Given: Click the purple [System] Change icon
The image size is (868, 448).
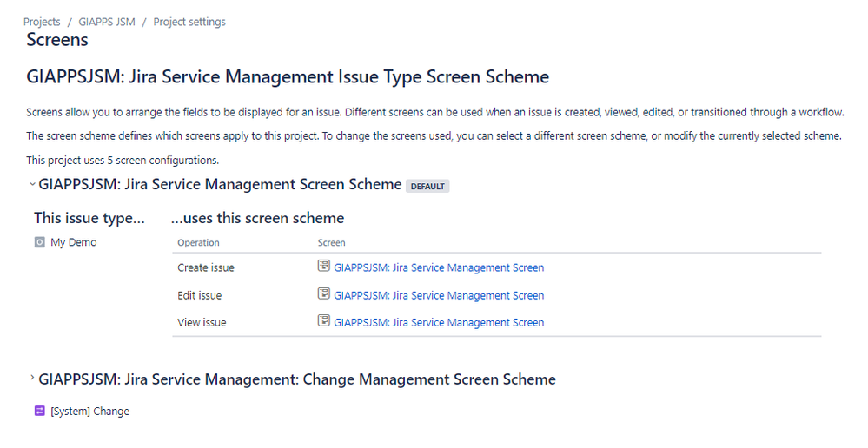Looking at the screenshot, I should [x=39, y=411].
